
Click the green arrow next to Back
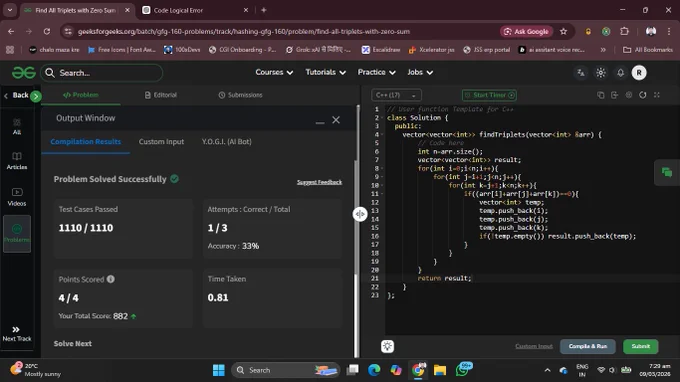point(36,96)
